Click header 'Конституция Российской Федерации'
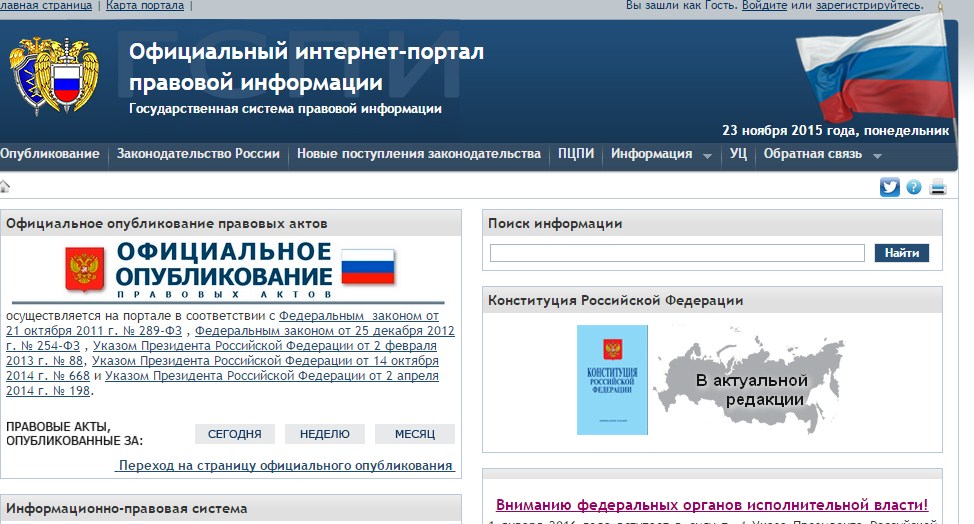The height and width of the screenshot is (524, 974). (616, 300)
